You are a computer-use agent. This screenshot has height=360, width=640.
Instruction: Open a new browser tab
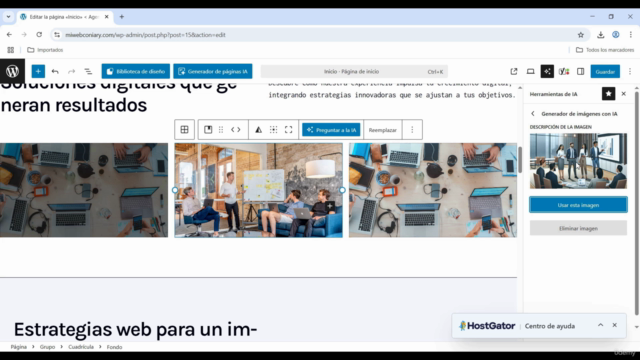coord(122,17)
